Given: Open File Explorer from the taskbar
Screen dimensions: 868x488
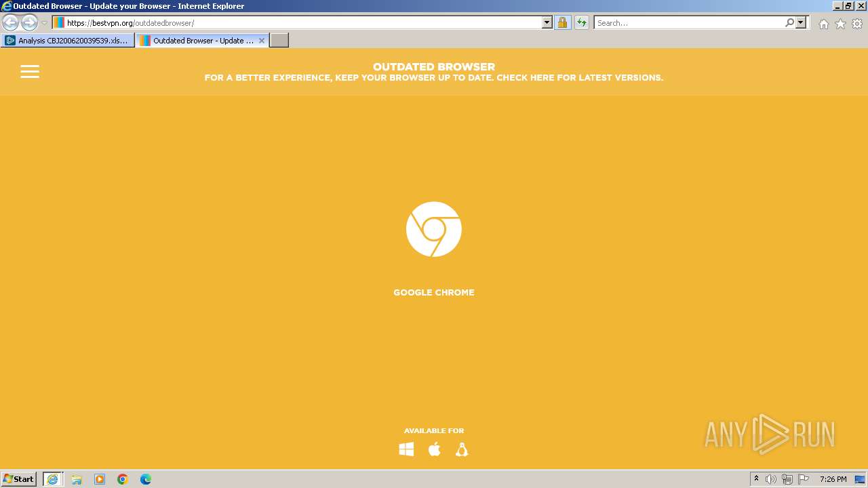Looking at the screenshot, I should coord(77,479).
